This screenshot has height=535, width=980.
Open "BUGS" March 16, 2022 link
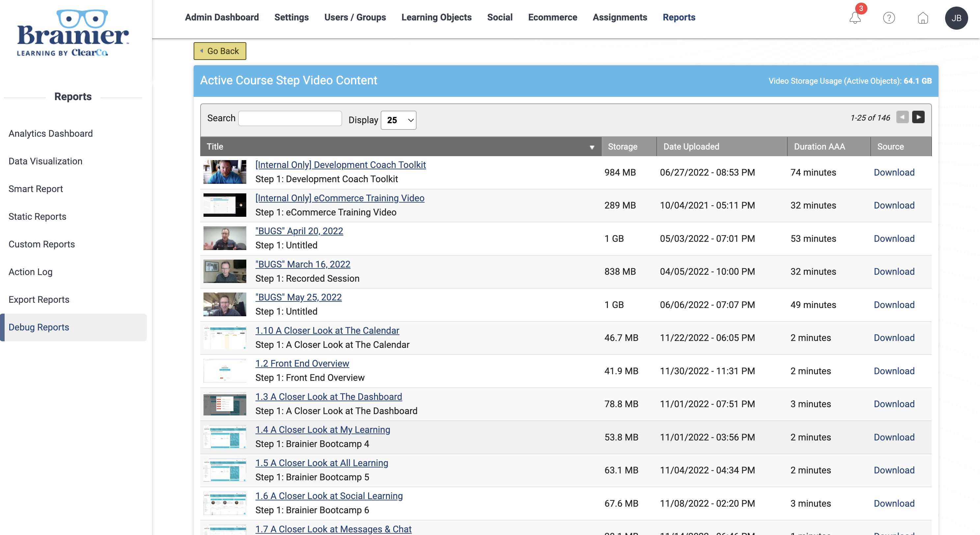(x=303, y=264)
